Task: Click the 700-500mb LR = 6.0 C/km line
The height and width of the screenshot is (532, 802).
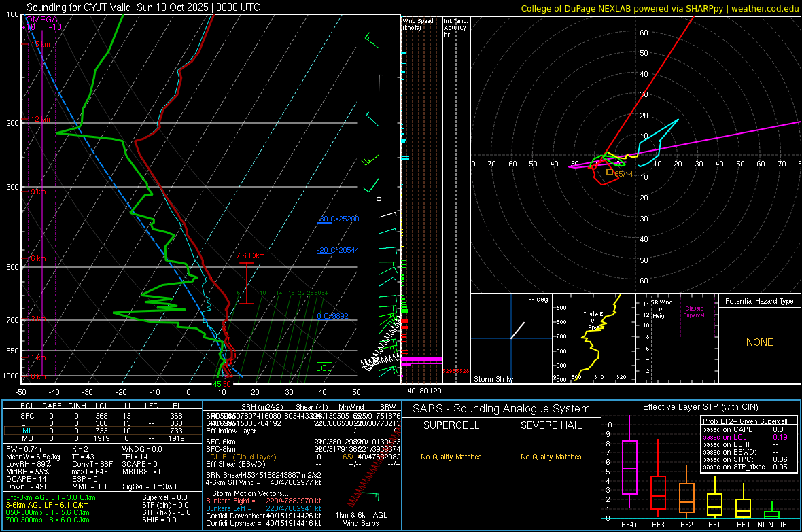Action: pyautogui.click(x=48, y=520)
